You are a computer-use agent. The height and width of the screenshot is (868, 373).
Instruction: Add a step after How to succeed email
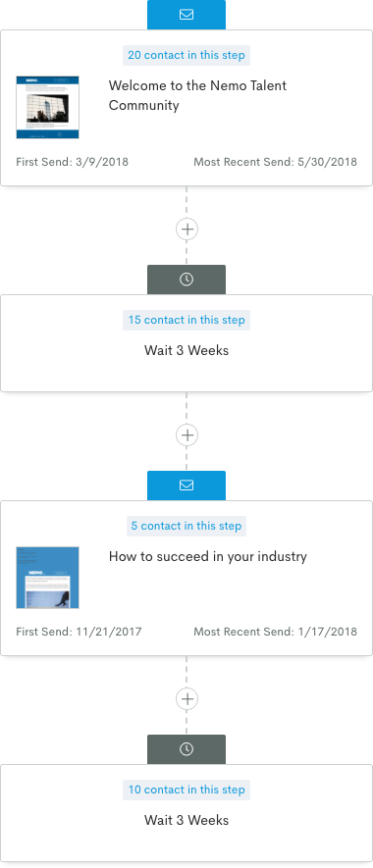click(x=186, y=698)
